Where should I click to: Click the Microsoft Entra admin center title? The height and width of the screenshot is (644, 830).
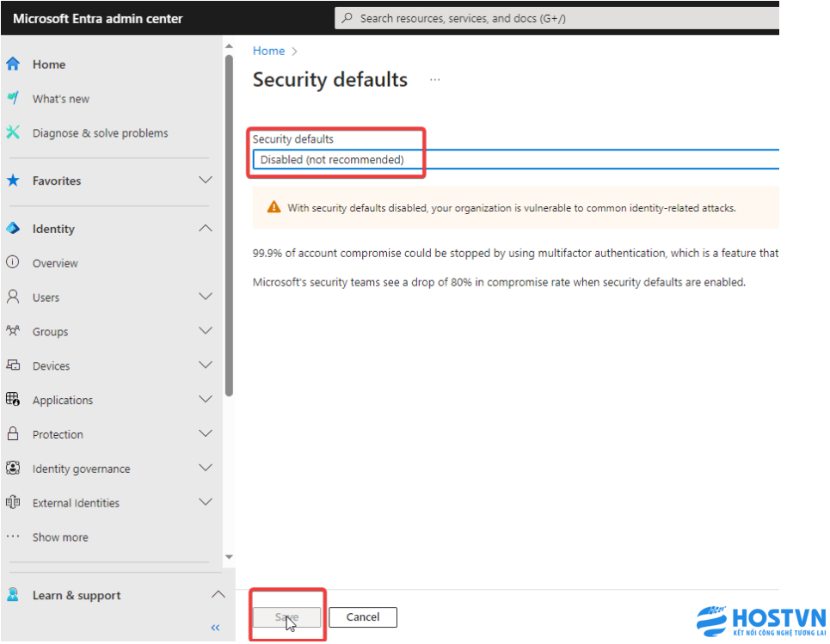[x=98, y=19]
